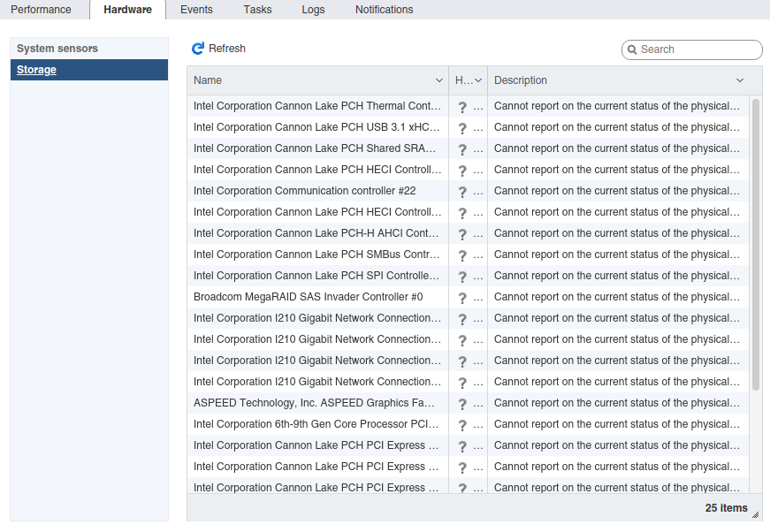This screenshot has width=770, height=532.
Task: Click unknown-status icon for Broadcom MegaRAID SAS row
Action: (x=461, y=298)
